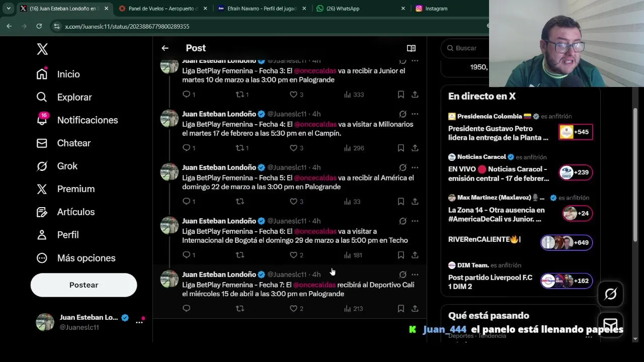Switch to Efraín Navarro browser tab
Screen dimensions: 644x362
click(262, 9)
